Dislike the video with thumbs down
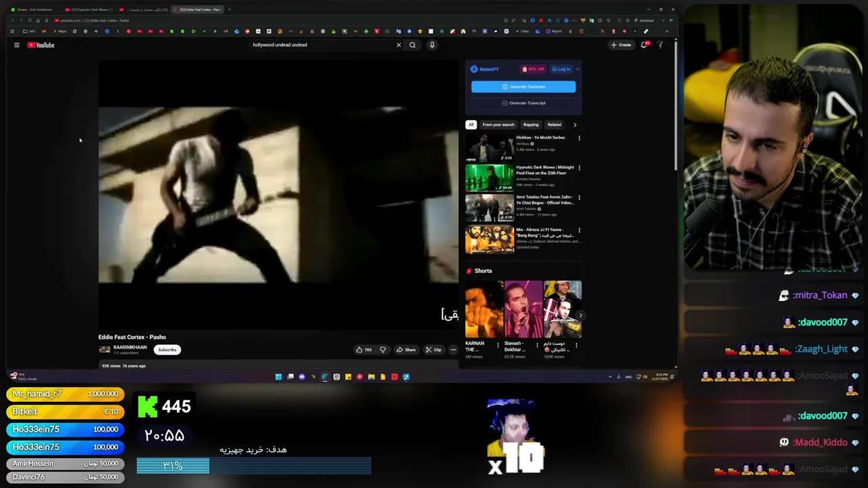This screenshot has height=488, width=868. (x=382, y=350)
